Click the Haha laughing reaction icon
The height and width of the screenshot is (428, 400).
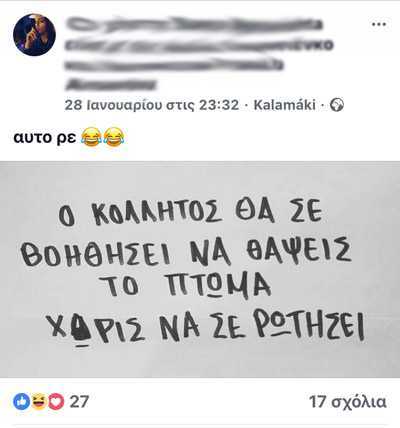click(39, 401)
